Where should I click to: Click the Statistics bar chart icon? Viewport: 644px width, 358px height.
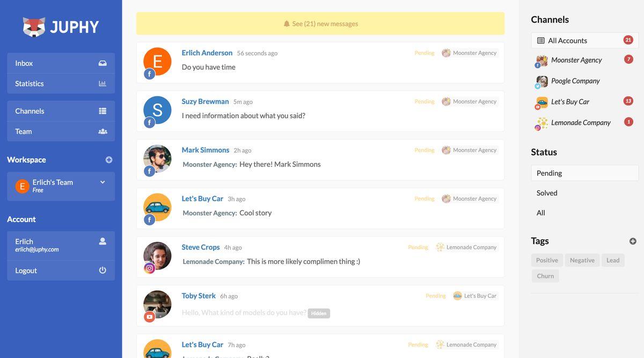pos(103,84)
